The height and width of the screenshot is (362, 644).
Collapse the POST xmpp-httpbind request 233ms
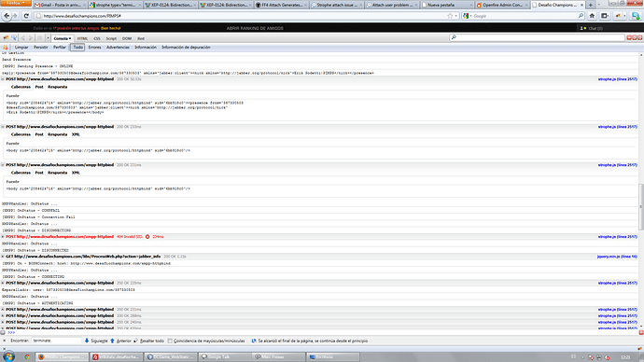(3, 127)
